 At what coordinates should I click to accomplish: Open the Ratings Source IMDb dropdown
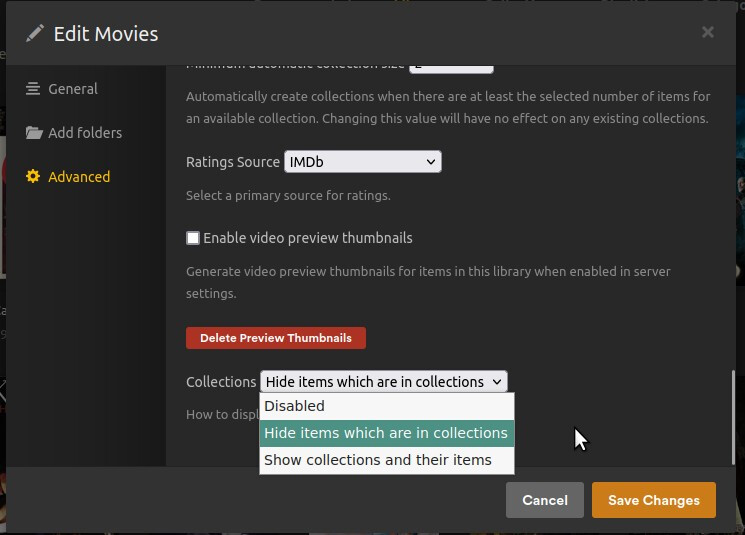[x=363, y=162]
